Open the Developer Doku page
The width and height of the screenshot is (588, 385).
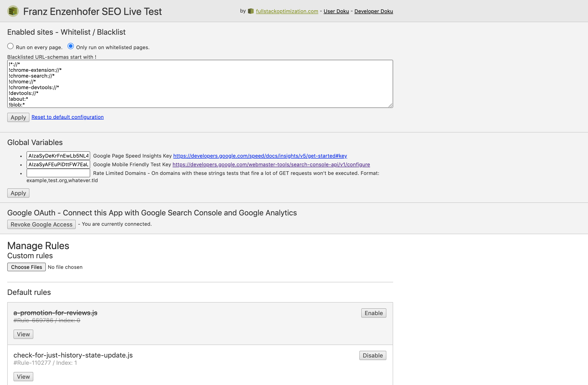tap(374, 11)
